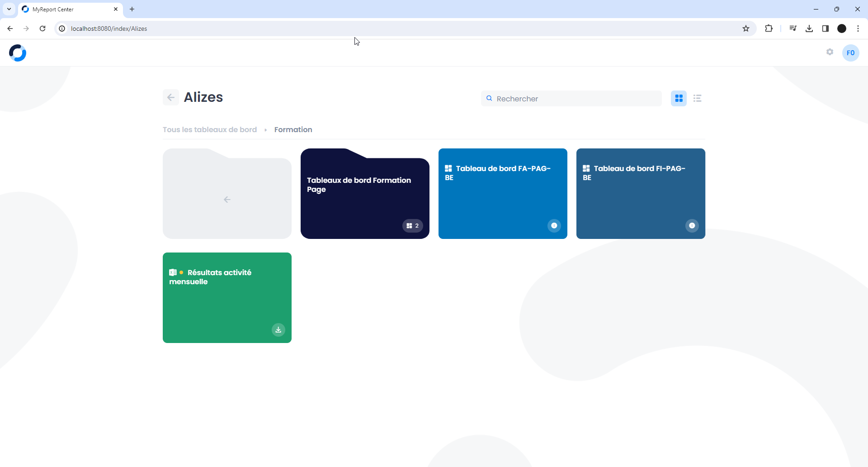Go to Tous les tableaux de bord breadcrumb

pos(210,130)
